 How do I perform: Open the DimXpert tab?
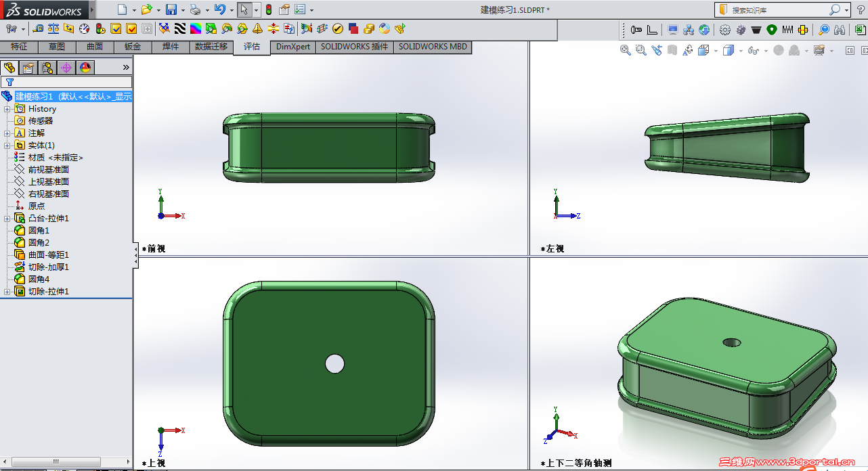click(x=293, y=47)
